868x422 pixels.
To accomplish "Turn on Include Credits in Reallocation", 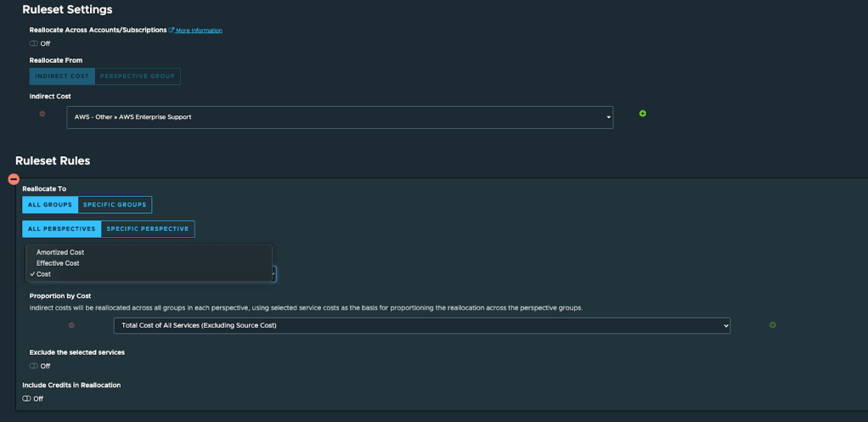I will pos(27,398).
